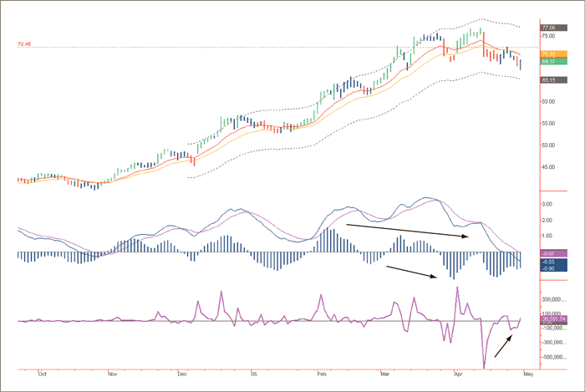Click the blue -0.55 indicator label
Image resolution: width=585 pixels, height=392 pixels.
click(552, 262)
